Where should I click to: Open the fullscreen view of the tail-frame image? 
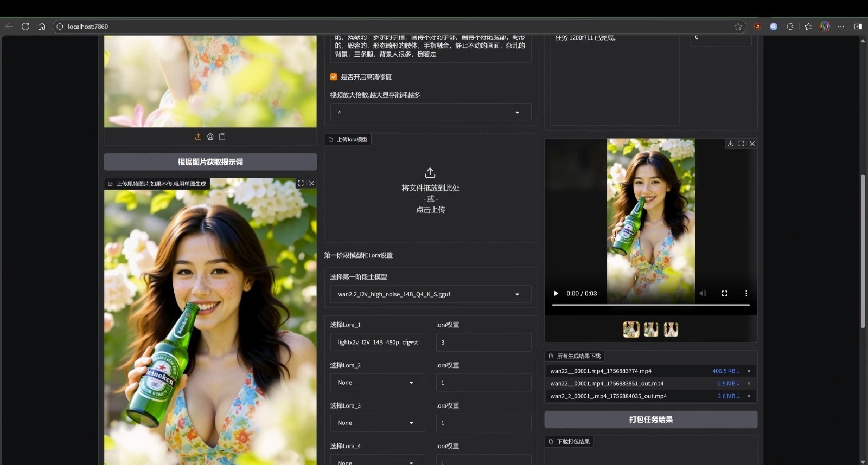coord(301,183)
